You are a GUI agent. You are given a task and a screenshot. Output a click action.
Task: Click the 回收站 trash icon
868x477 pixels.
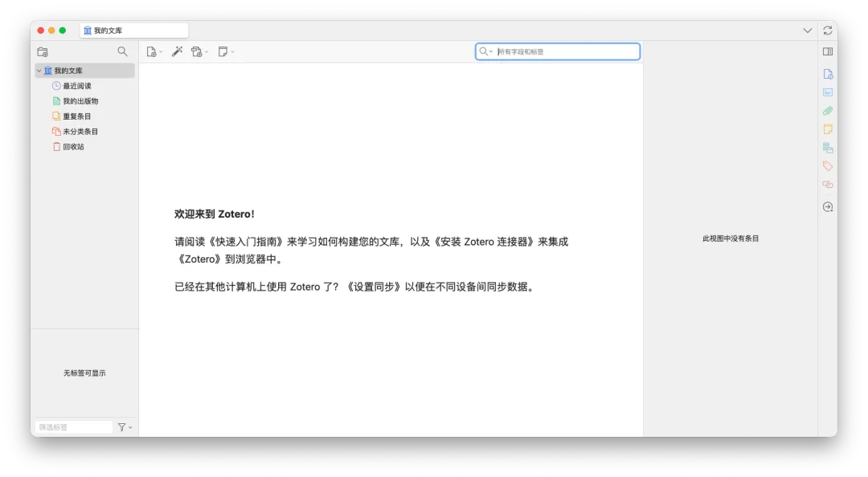click(x=56, y=147)
